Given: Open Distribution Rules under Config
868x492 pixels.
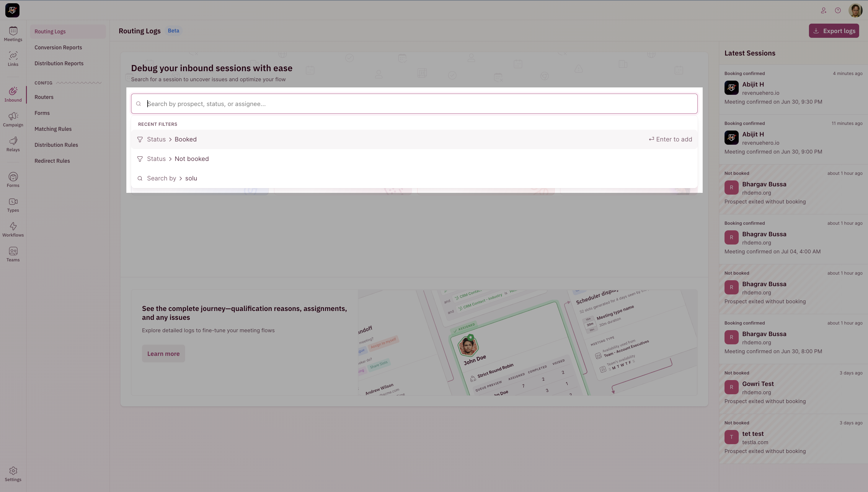Looking at the screenshot, I should [68, 145].
